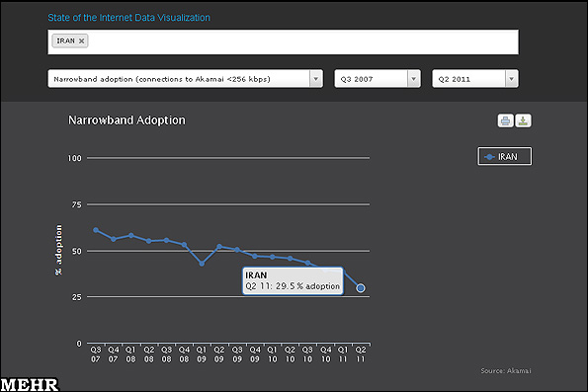
Task: Open the Narrowband adoption metric dropdown
Action: tap(185, 79)
